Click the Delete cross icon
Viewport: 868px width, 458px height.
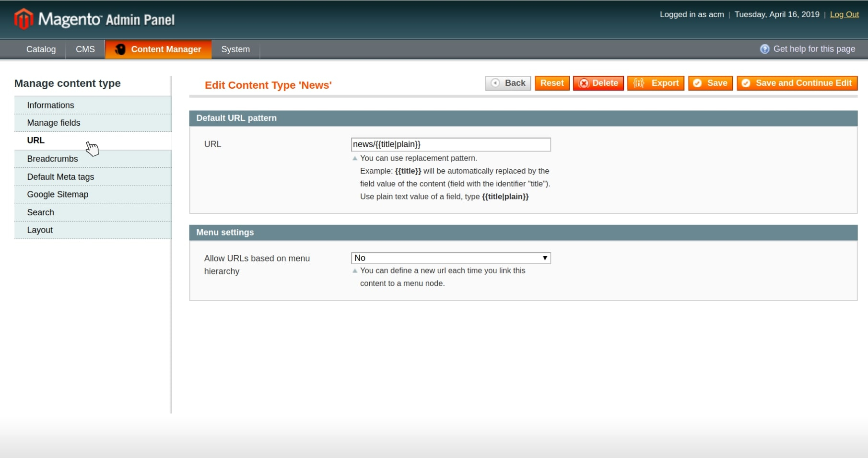pos(584,83)
